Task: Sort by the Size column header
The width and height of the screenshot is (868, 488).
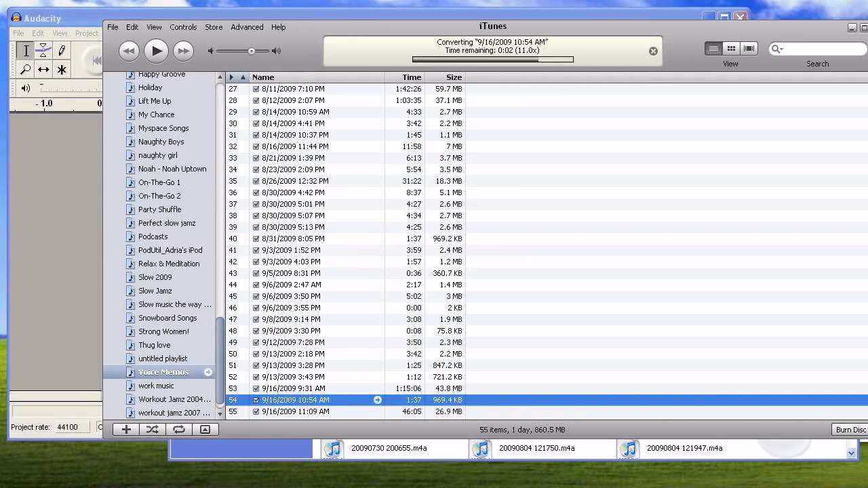Action: (x=445, y=77)
